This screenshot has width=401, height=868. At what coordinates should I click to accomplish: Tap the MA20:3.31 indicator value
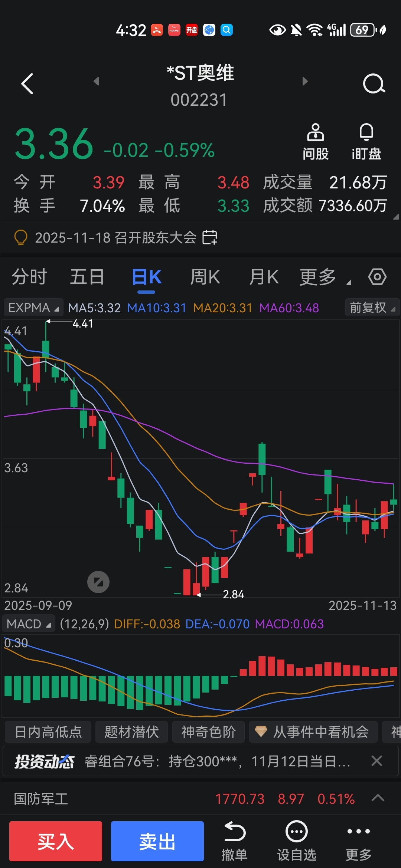point(223,308)
